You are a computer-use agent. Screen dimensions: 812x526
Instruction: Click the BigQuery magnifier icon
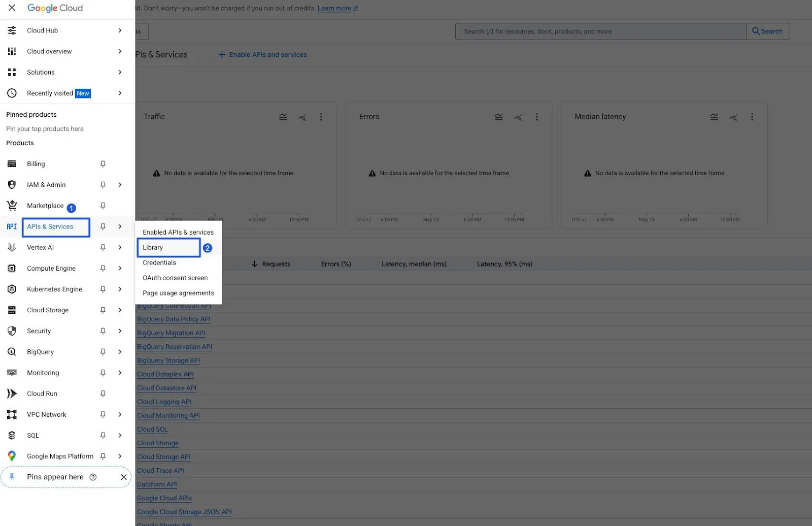[x=12, y=352]
